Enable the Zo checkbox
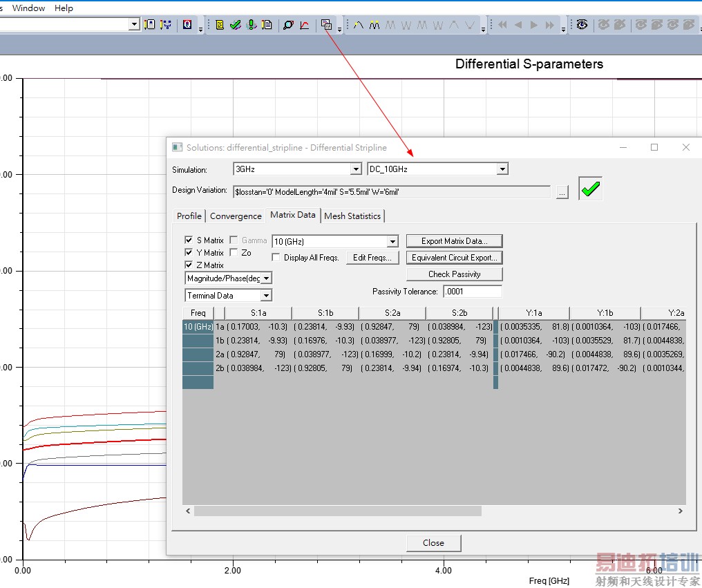702x588 pixels. [234, 253]
